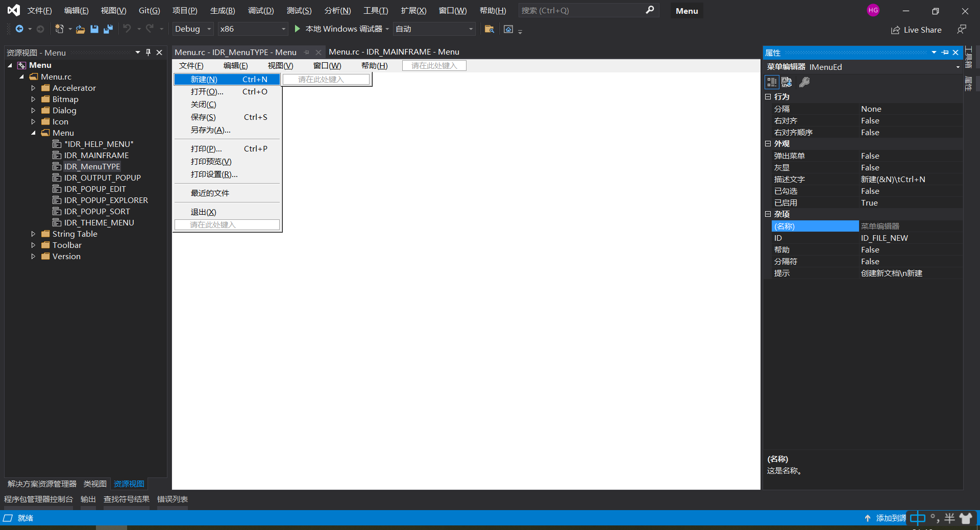Switch to Menu.rc IDR_MAINFRAME tab
This screenshot has height=530, width=980.
tap(394, 52)
